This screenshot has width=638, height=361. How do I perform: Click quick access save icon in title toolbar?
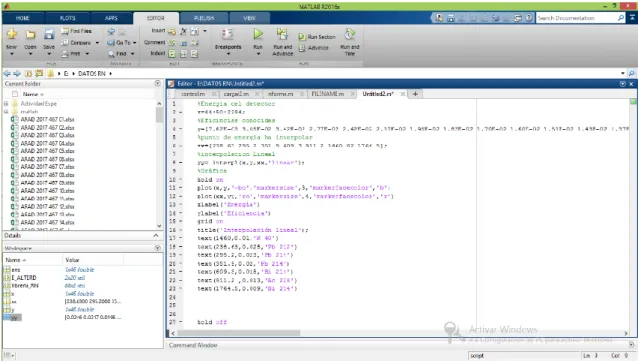[450, 18]
